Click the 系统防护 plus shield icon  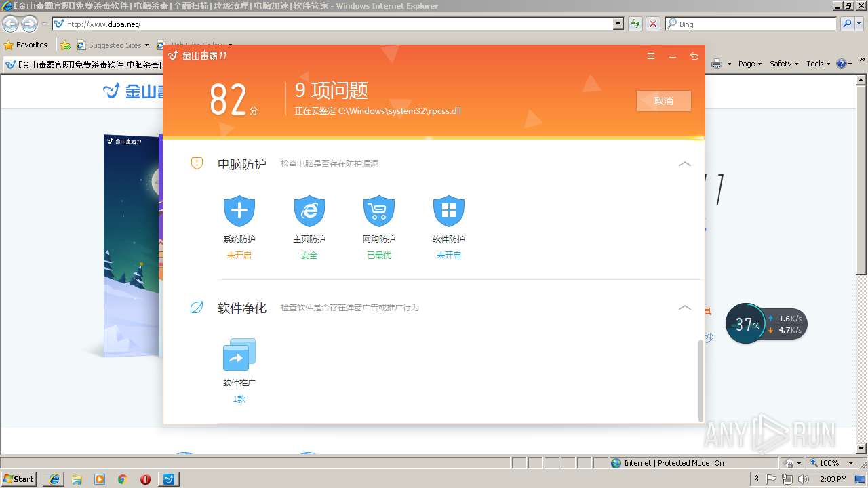[x=239, y=211]
